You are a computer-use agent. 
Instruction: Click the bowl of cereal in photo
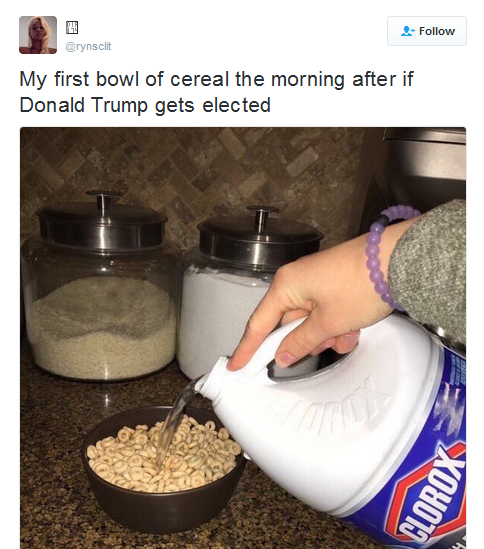(165, 467)
